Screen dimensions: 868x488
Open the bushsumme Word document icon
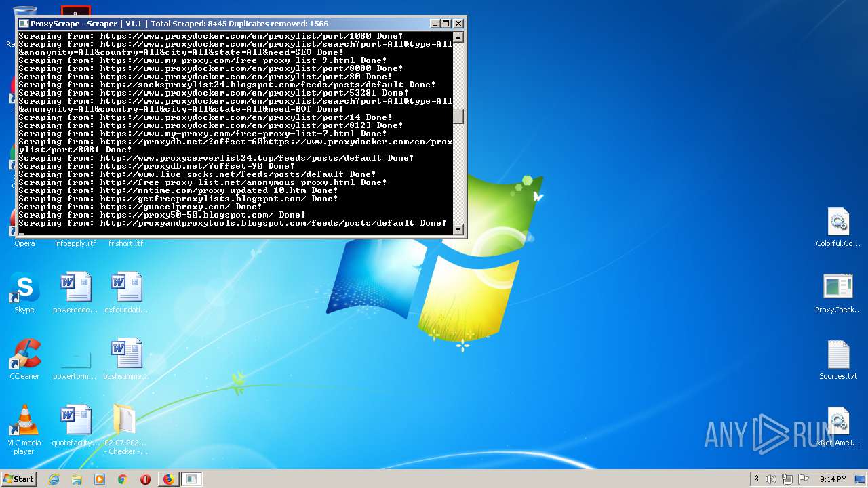click(x=126, y=359)
